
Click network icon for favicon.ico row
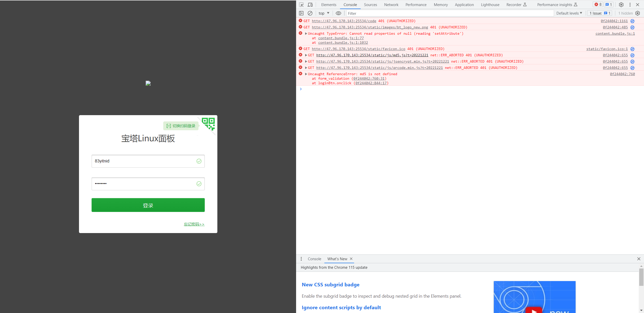632,49
